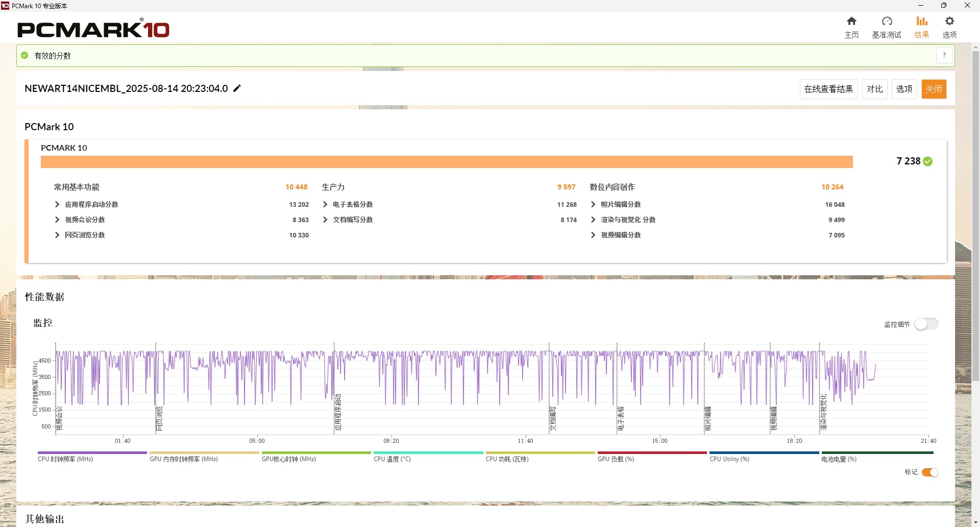This screenshot has width=980, height=527.
Task: Click the pencil icon to rename result
Action: pos(237,88)
